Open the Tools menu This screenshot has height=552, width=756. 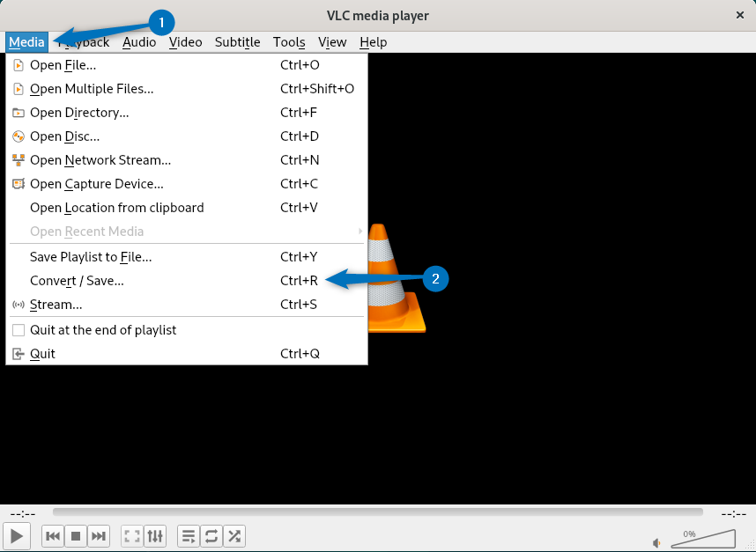click(x=289, y=42)
